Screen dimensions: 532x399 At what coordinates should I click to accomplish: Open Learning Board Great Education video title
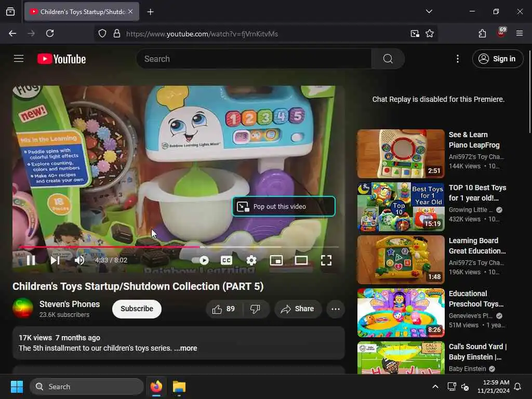click(477, 246)
